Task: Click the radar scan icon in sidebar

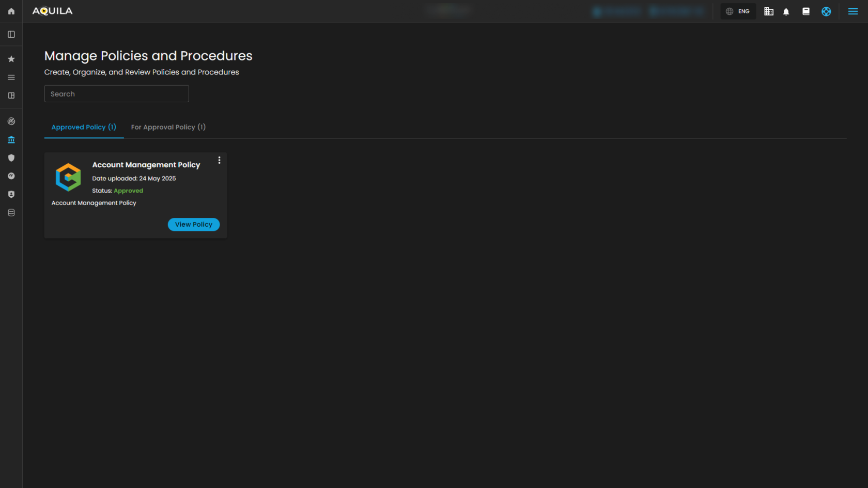Action: coord(11,121)
